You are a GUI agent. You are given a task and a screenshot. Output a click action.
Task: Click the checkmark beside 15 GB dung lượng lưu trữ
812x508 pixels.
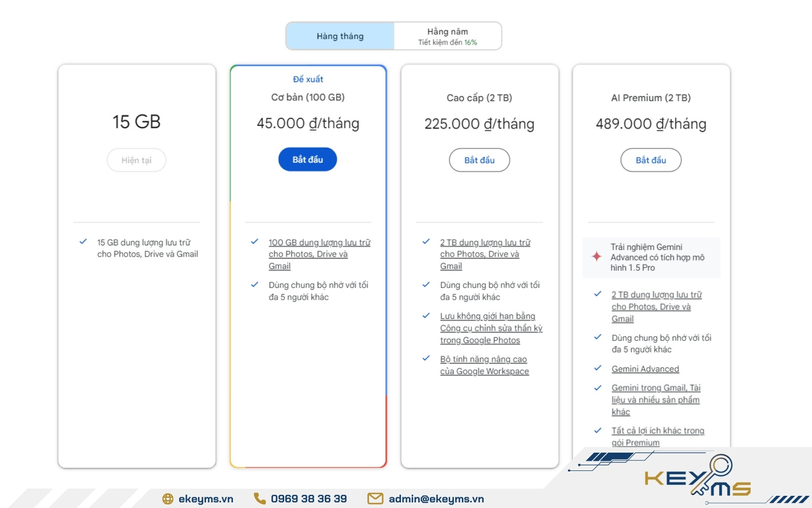click(x=83, y=242)
